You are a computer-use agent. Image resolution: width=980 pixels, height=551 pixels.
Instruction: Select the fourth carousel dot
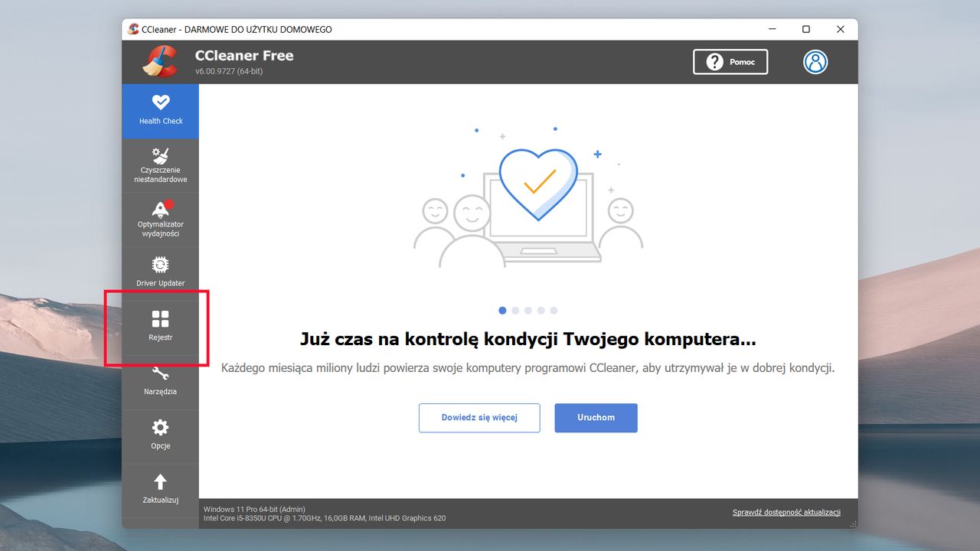[x=541, y=311]
